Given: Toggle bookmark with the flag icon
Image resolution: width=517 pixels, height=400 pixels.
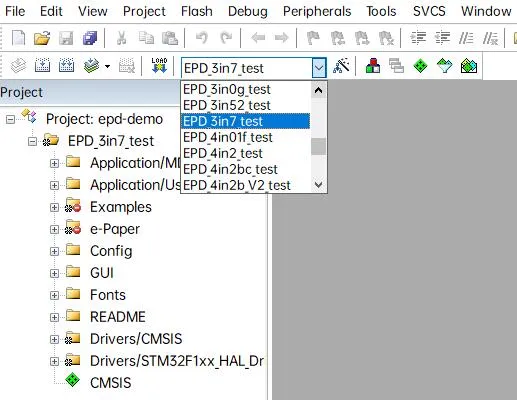Looking at the screenshot, I should click(313, 38).
